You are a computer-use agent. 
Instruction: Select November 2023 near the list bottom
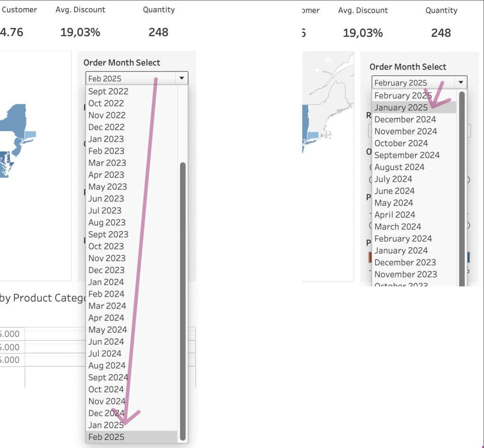pos(406,274)
